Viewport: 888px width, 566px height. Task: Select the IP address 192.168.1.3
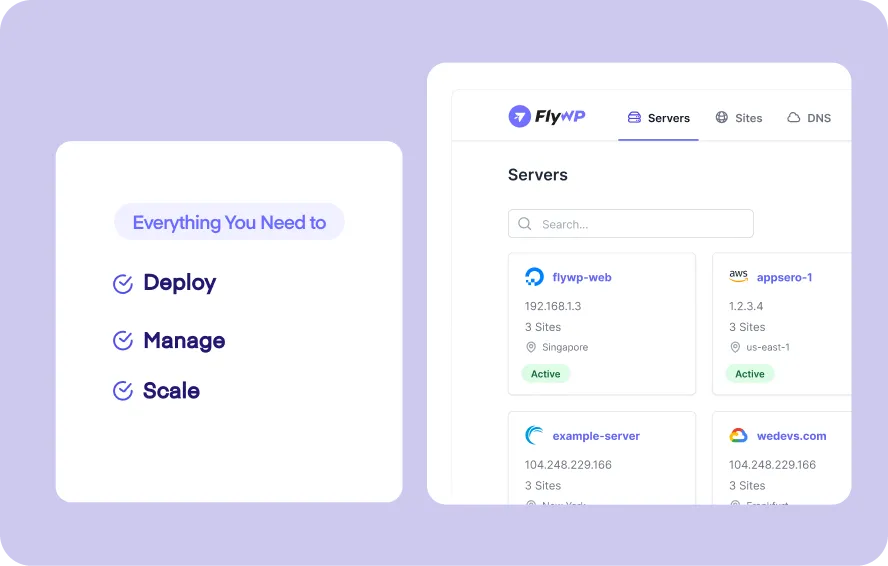tap(553, 307)
